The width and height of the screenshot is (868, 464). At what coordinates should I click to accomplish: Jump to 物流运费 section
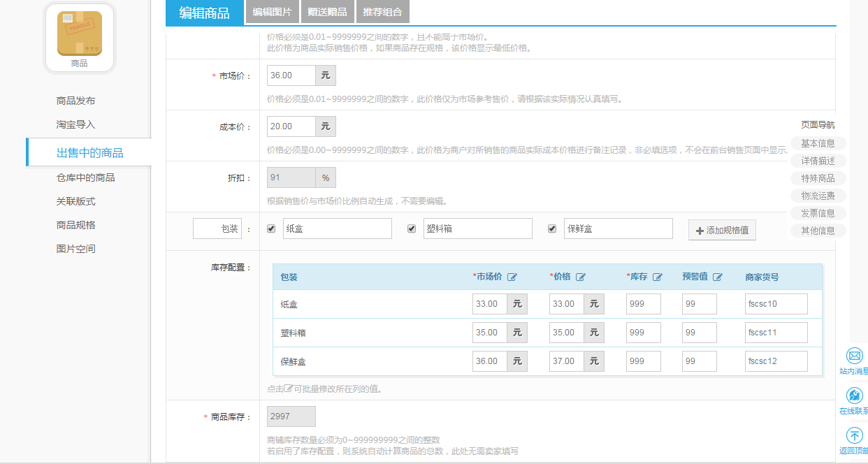[x=818, y=196]
